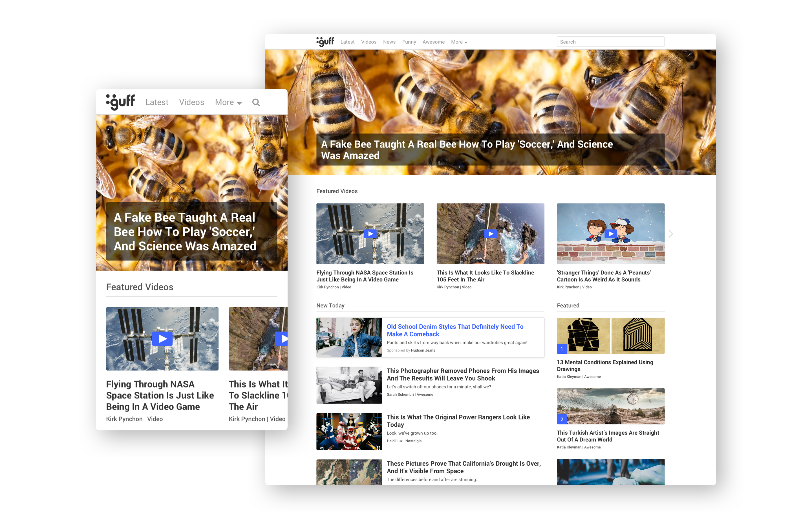
Task: Play the Stranger Things Peanuts video
Action: [x=610, y=234]
